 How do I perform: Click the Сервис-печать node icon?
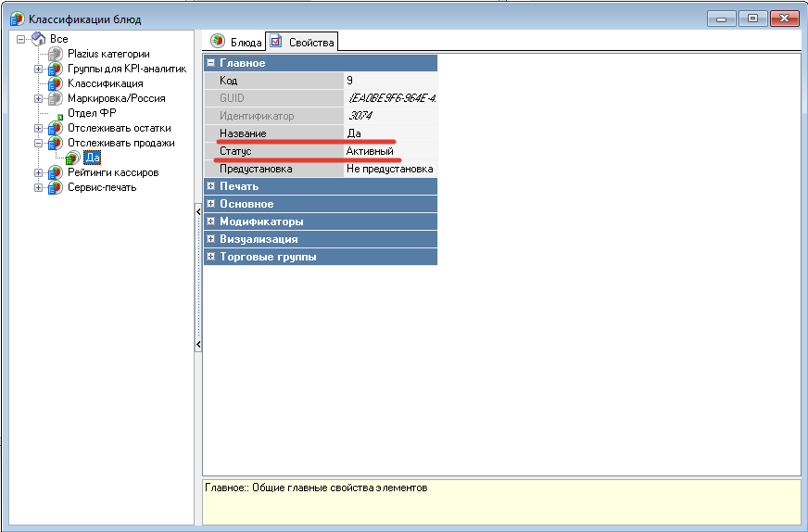(56, 187)
